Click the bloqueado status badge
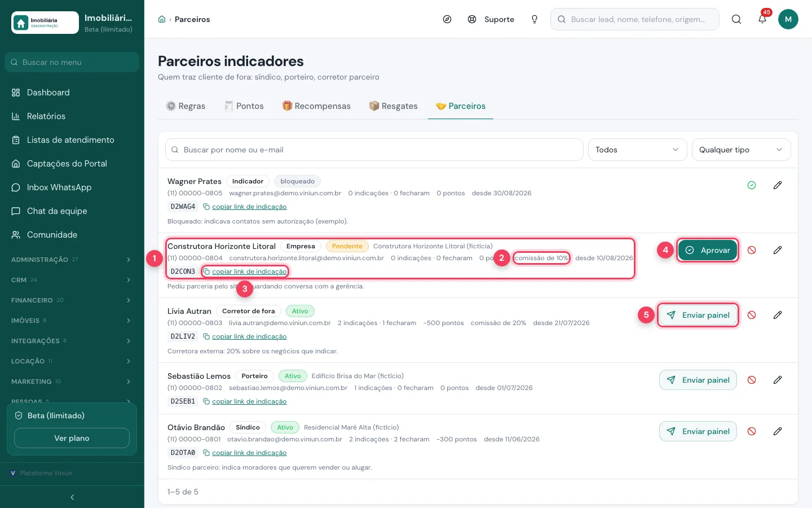 click(297, 181)
